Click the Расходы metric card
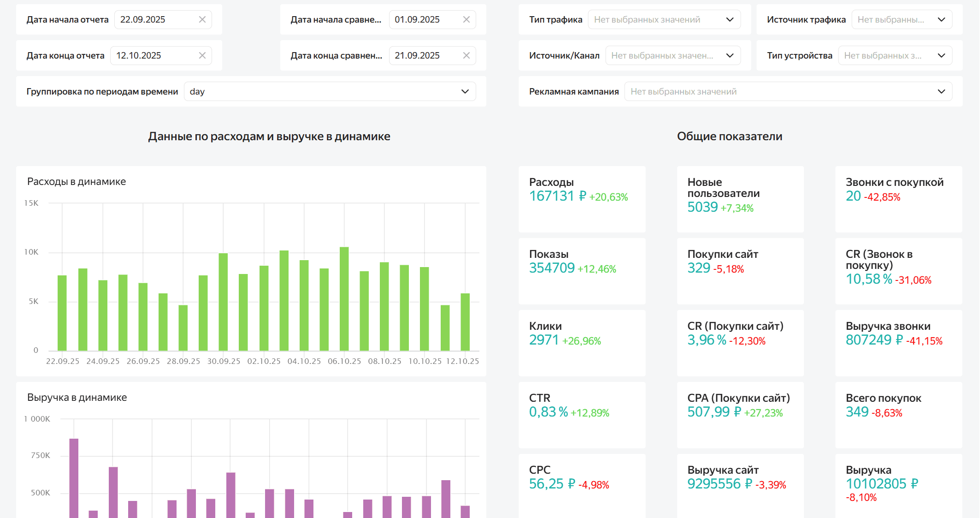The height and width of the screenshot is (518, 980). click(582, 199)
